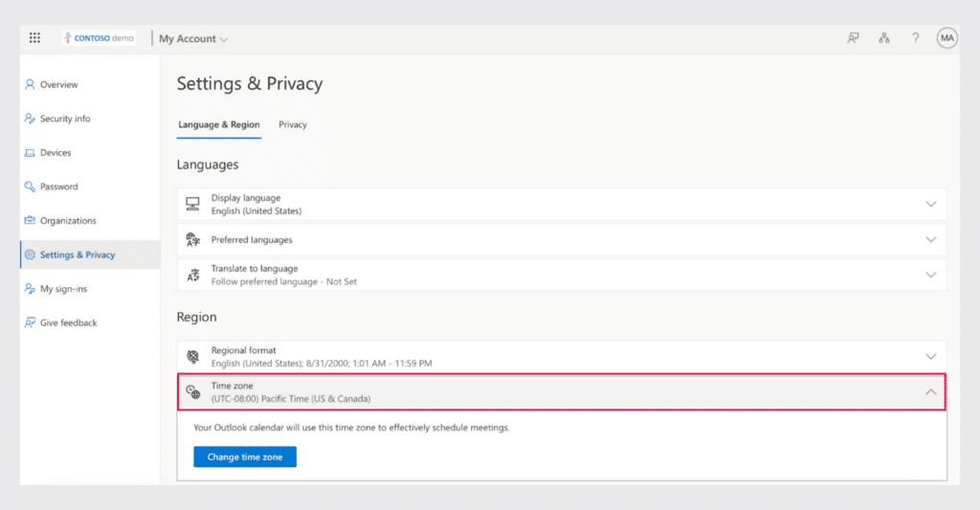
Task: Click the Languages section heading
Action: pyautogui.click(x=208, y=165)
